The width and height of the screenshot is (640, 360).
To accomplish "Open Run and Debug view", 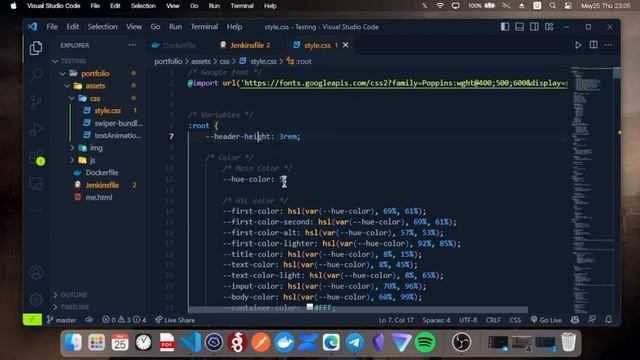I will pos(36,129).
